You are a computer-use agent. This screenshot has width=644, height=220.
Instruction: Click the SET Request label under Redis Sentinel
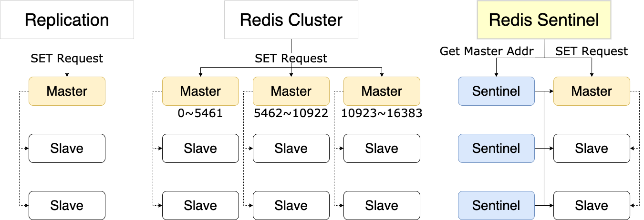pos(592,51)
